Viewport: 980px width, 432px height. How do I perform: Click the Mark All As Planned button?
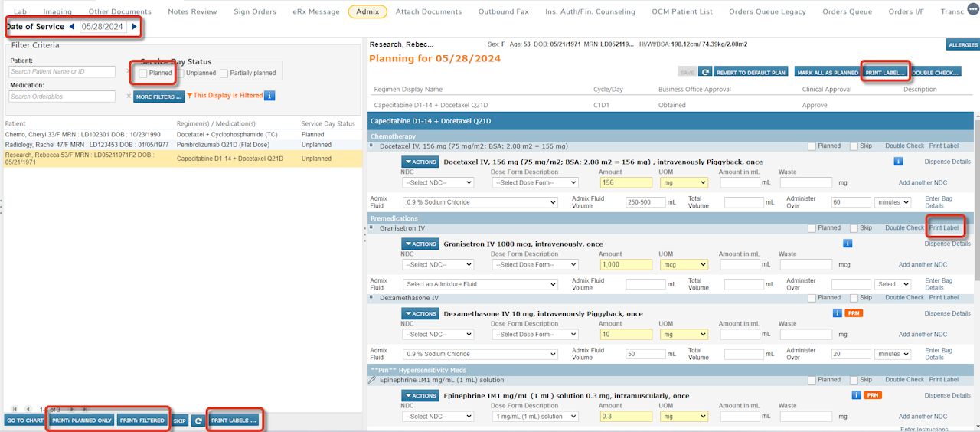[x=827, y=72]
